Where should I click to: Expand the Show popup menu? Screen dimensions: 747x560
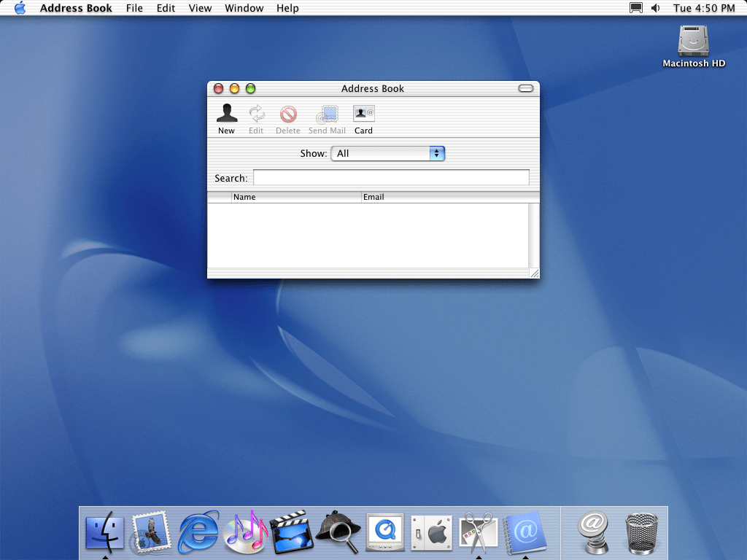tap(387, 154)
